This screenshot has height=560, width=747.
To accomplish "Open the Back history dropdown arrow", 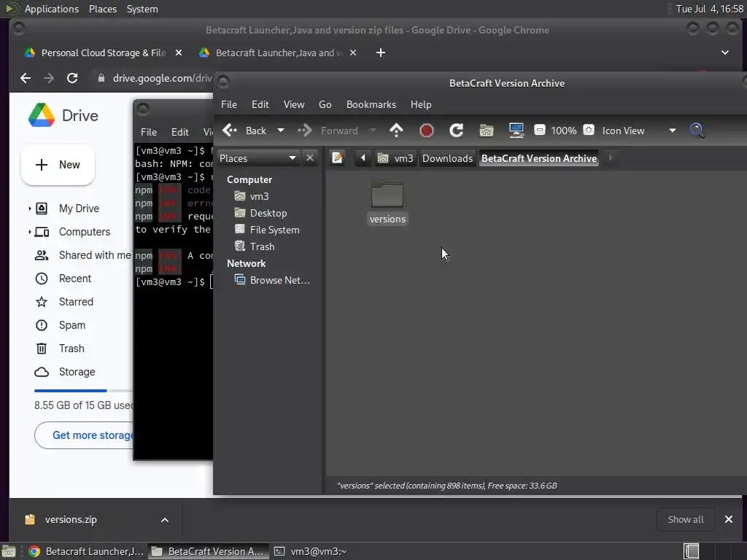I will pos(281,131).
